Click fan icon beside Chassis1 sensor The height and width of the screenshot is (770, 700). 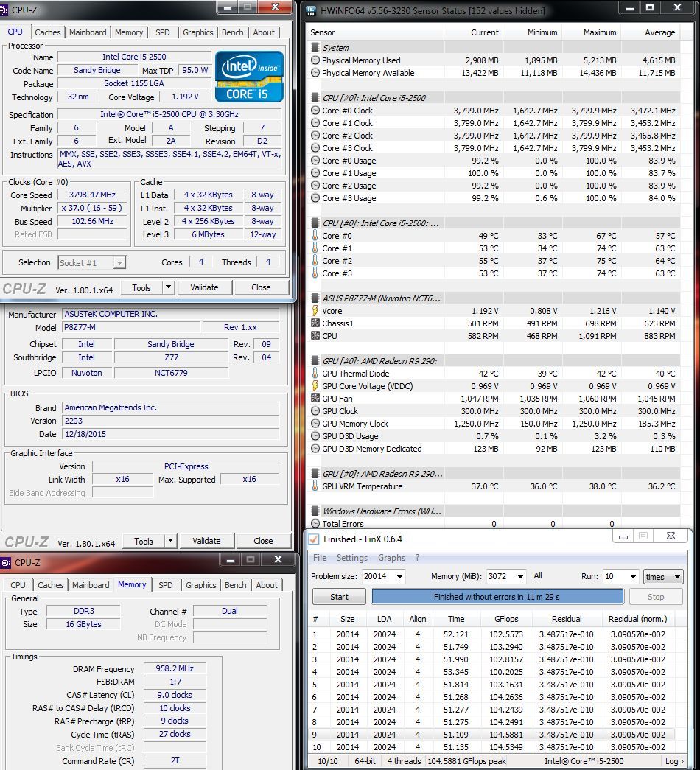pyautogui.click(x=315, y=323)
